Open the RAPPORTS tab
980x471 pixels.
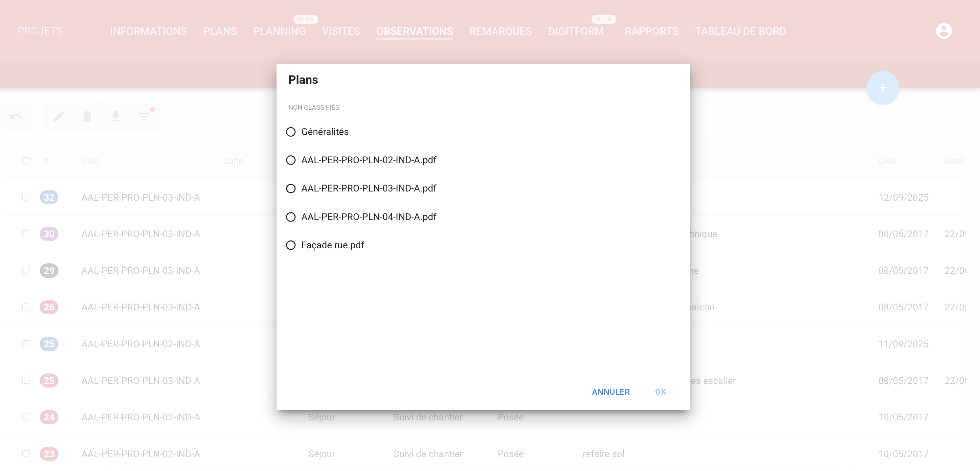click(x=651, y=31)
